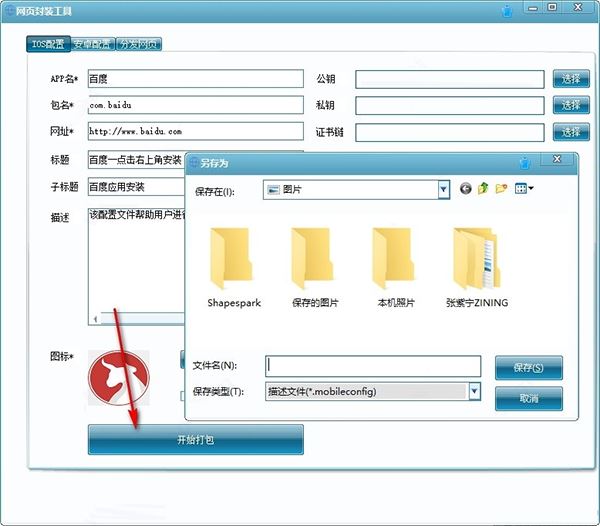The height and width of the screenshot is (526, 600).
Task: Click 选择 button for 私钥
Action: click(571, 105)
